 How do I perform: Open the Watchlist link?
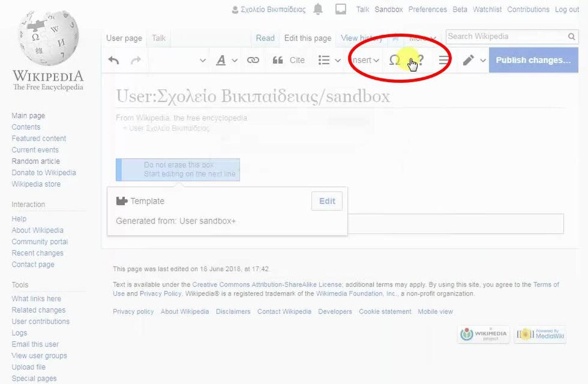[x=487, y=9]
